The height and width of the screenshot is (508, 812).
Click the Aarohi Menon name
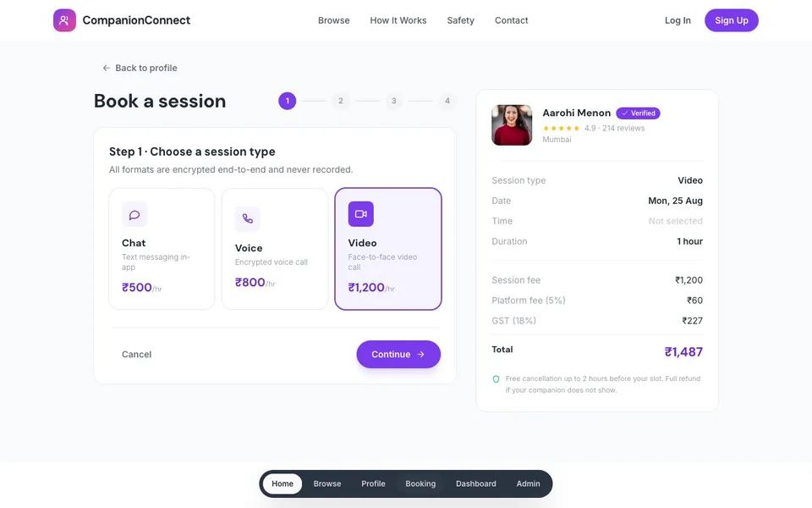(576, 113)
